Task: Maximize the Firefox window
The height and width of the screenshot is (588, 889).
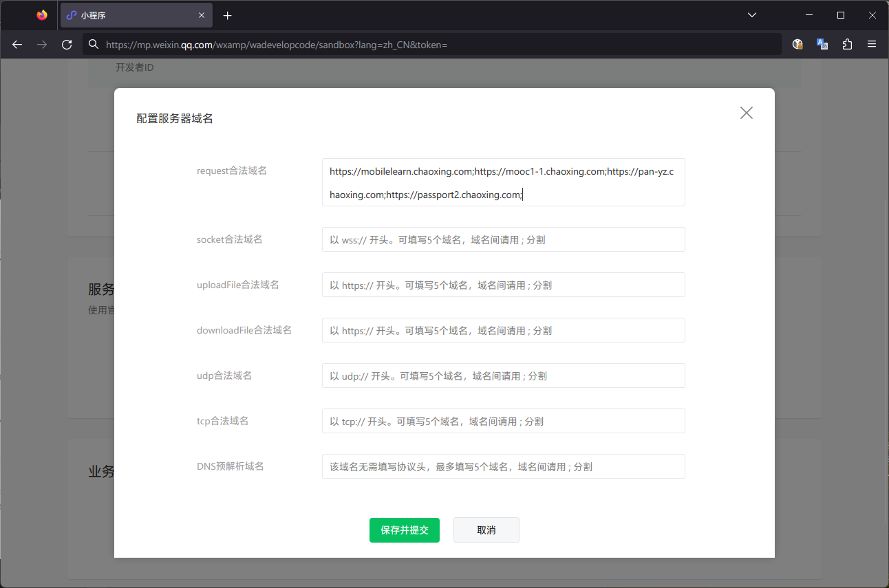Action: click(840, 15)
